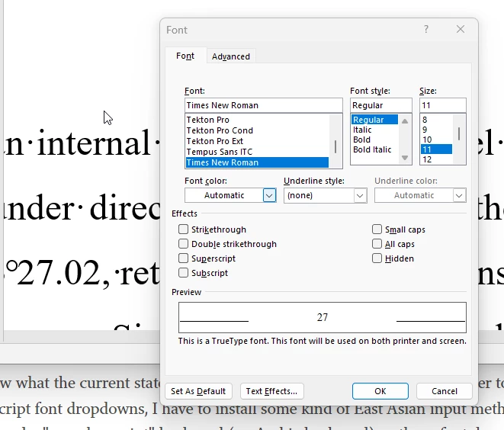The image size is (504, 430).
Task: Click the font Preview box
Action: [323, 317]
